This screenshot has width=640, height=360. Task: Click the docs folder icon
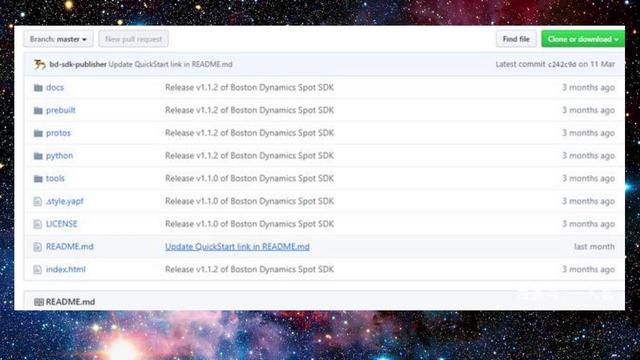pos(38,88)
